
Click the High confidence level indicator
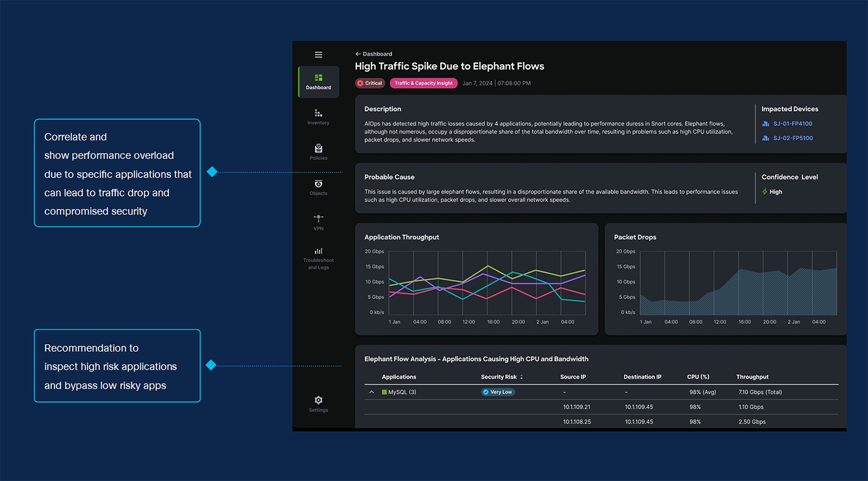773,191
